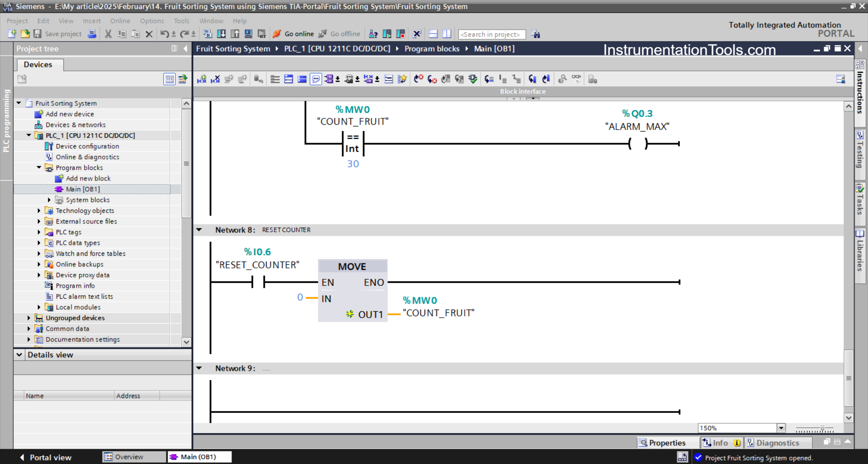Click project tree vertical scrollbar down arrow
The width and height of the screenshot is (868, 464).
[x=186, y=342]
